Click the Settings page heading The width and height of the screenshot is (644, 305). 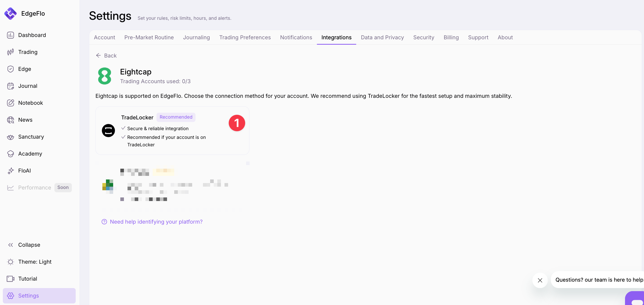pyautogui.click(x=110, y=16)
